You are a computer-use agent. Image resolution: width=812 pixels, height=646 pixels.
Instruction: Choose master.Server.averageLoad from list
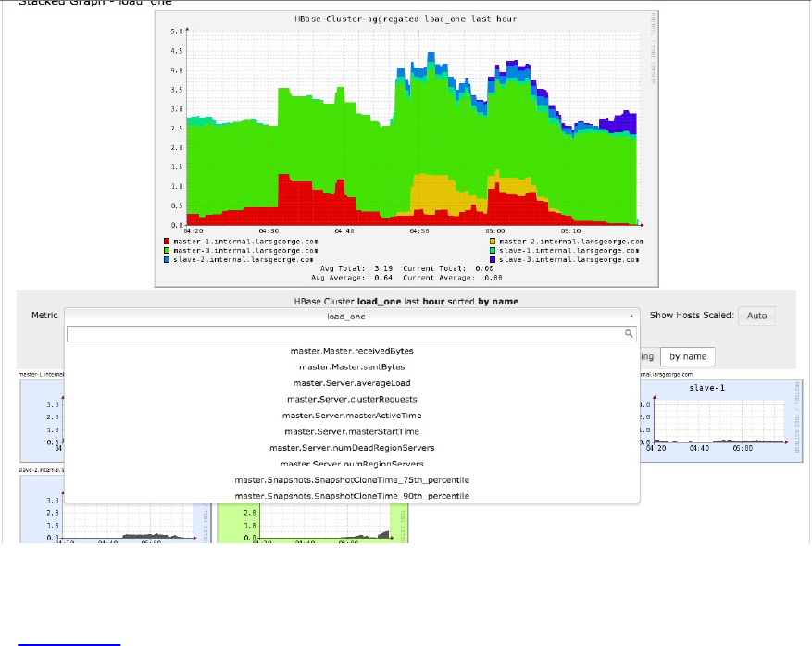coord(352,383)
